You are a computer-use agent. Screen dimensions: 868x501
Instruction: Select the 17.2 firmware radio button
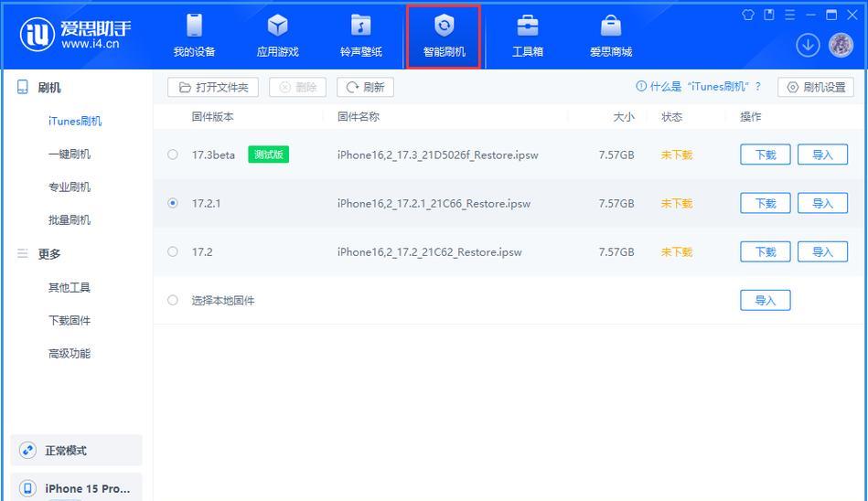click(x=173, y=251)
